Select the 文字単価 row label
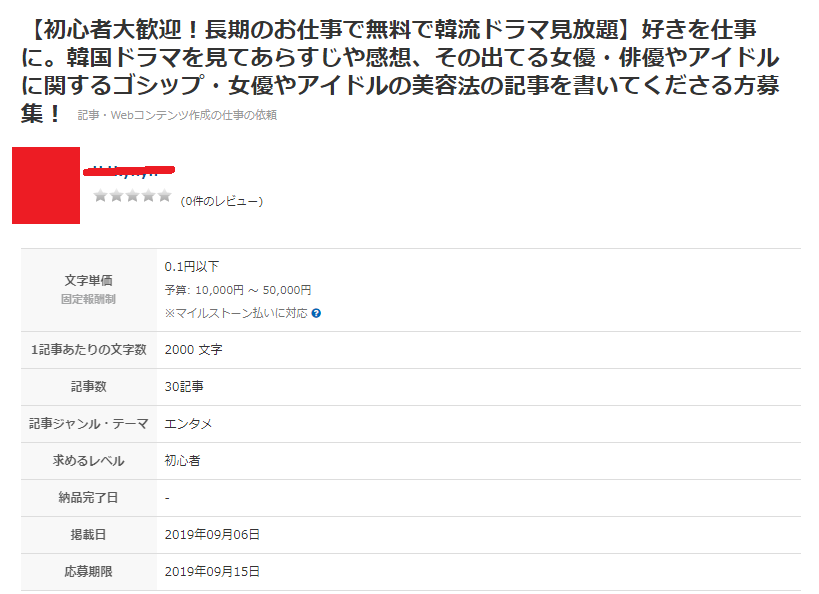Image resolution: width=819 pixels, height=594 pixels. (x=89, y=280)
